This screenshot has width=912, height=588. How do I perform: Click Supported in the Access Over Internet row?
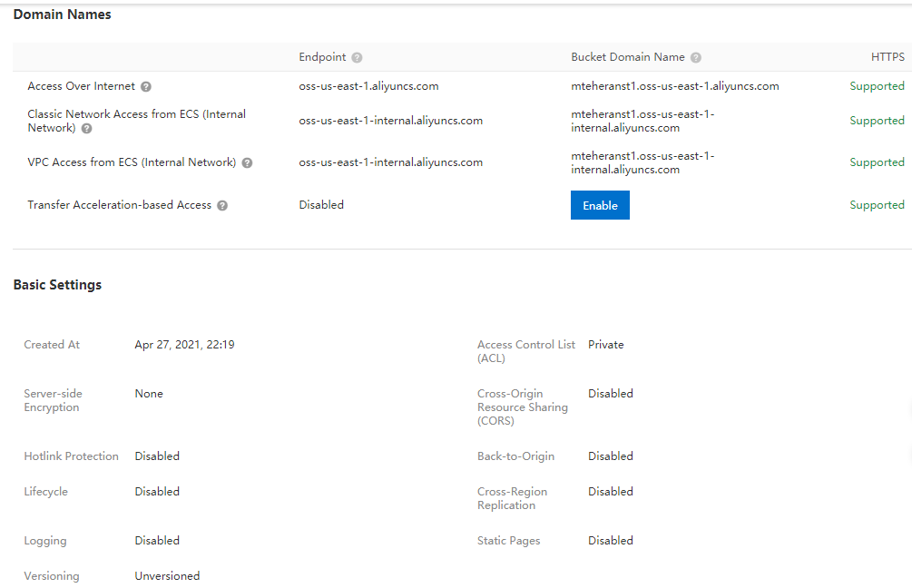click(x=877, y=86)
